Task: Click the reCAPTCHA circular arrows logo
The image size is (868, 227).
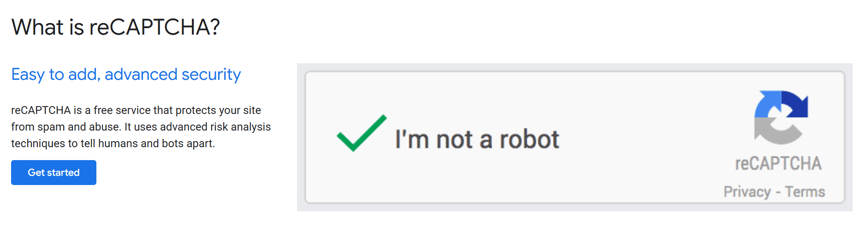Action: click(x=780, y=117)
